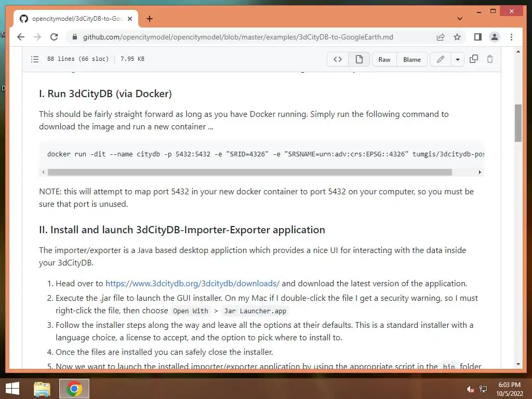532x399 pixels.
Task: Click the address bar URL
Action: point(238,37)
